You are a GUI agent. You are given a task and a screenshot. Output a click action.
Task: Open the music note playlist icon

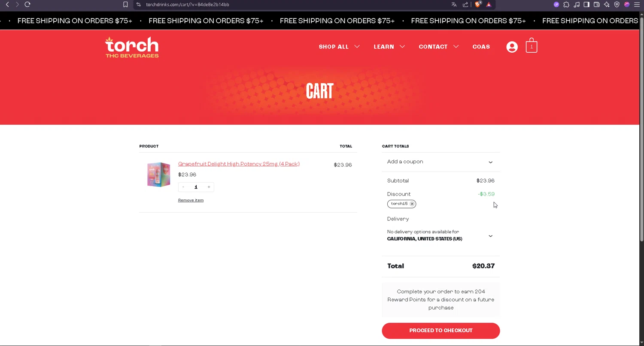pyautogui.click(x=577, y=5)
